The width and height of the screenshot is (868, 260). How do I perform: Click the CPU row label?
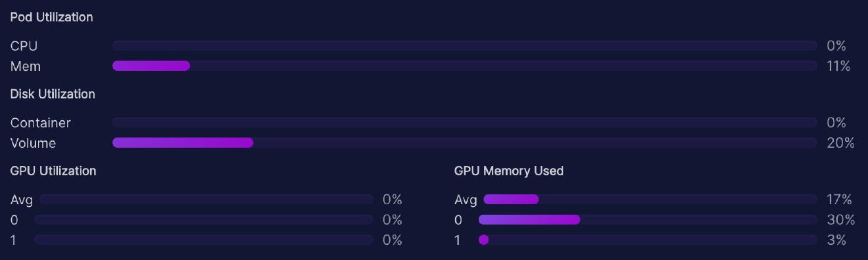[x=24, y=46]
